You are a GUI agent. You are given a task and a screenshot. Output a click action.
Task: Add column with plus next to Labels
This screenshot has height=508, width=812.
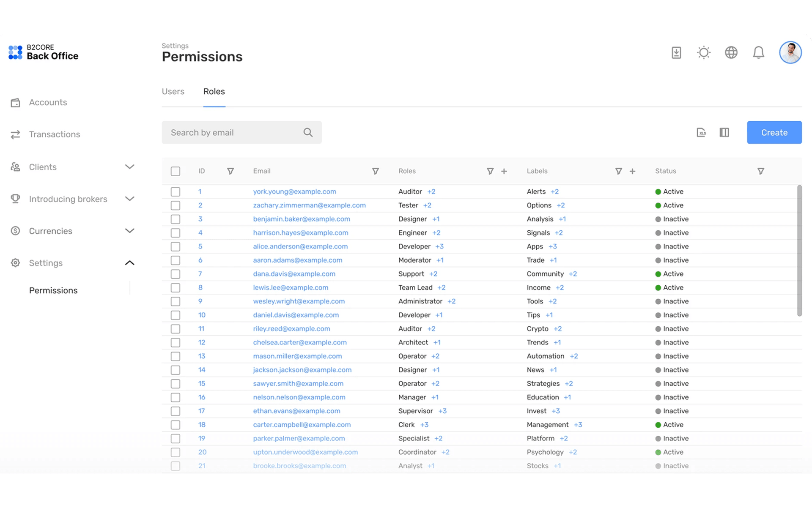(632, 171)
